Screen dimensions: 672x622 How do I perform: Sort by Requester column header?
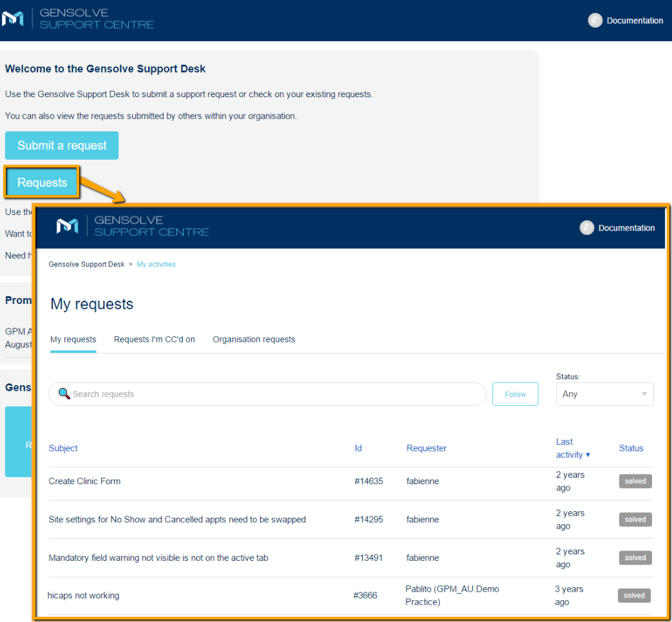[426, 448]
